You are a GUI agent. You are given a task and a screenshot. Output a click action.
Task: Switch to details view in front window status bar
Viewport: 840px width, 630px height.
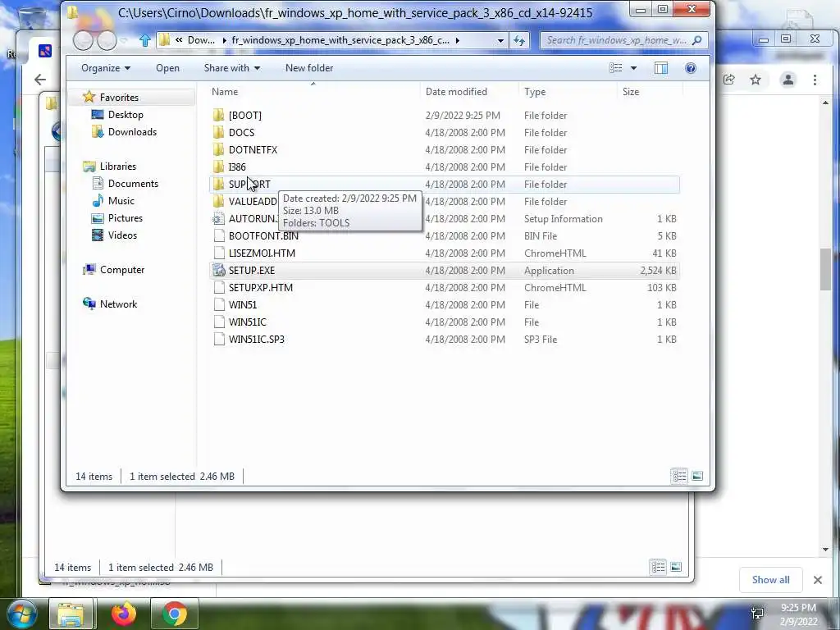pos(679,476)
